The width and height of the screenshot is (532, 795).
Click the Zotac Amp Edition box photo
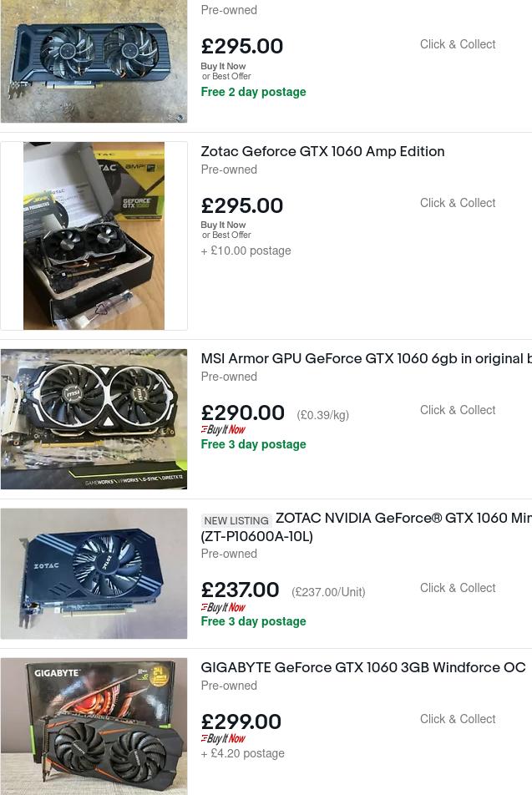click(94, 235)
